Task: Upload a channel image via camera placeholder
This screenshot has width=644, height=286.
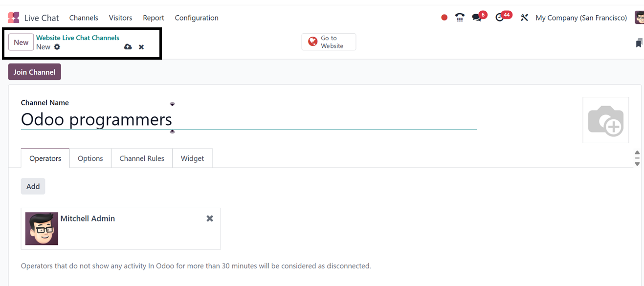Action: tap(605, 120)
